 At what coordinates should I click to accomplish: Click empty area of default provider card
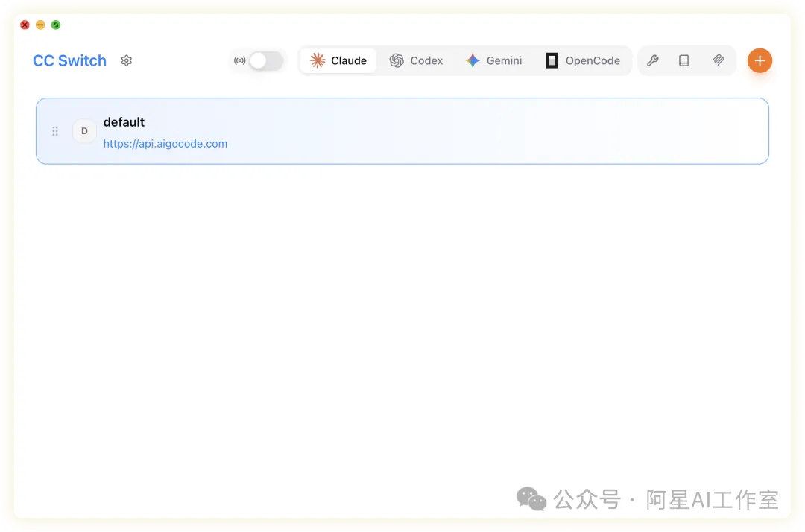(x=484, y=131)
